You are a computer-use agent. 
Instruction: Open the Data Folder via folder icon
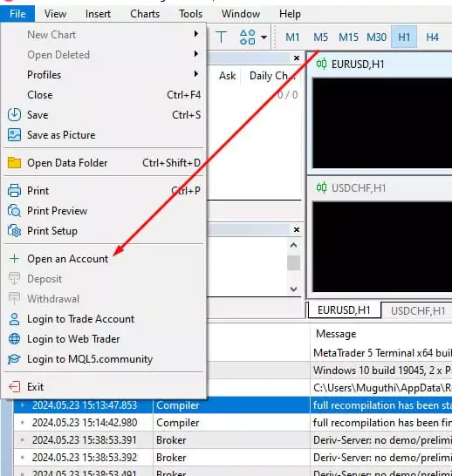[x=14, y=163]
